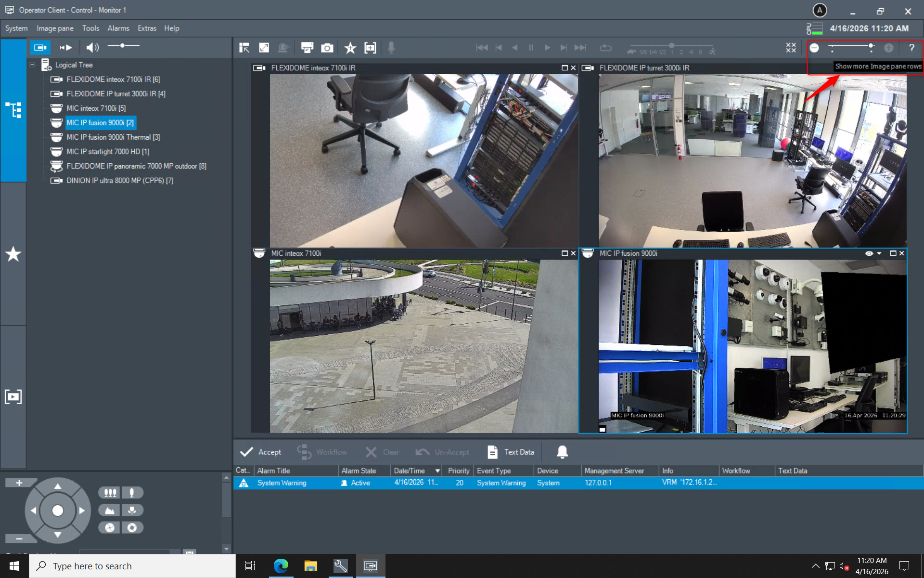
Task: Add view to favorites with star-plus icon
Action: point(350,48)
